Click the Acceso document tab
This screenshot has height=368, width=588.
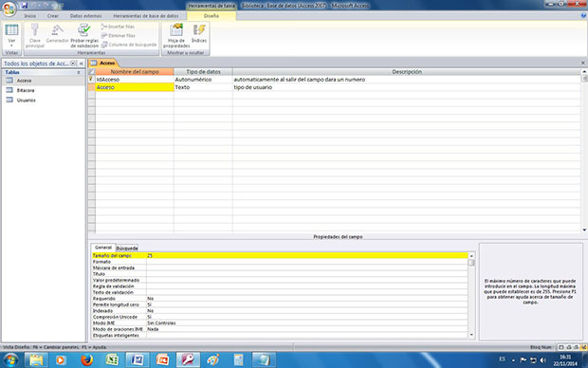point(103,63)
